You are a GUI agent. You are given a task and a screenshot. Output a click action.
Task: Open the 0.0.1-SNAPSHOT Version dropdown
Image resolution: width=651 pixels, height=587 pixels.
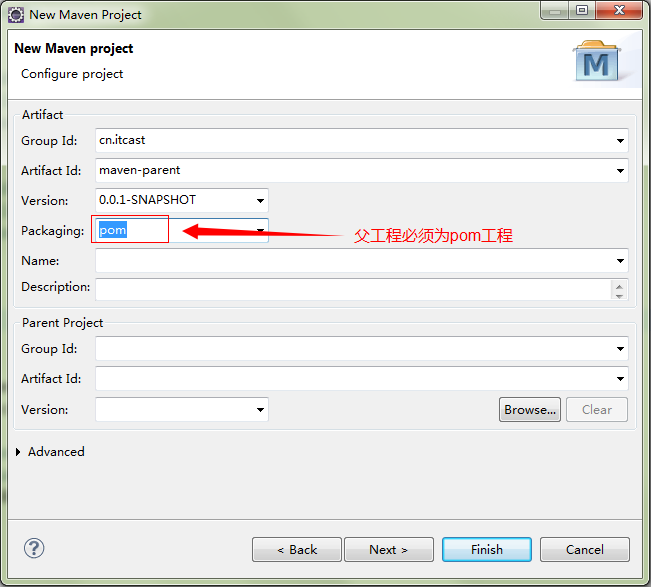point(261,201)
